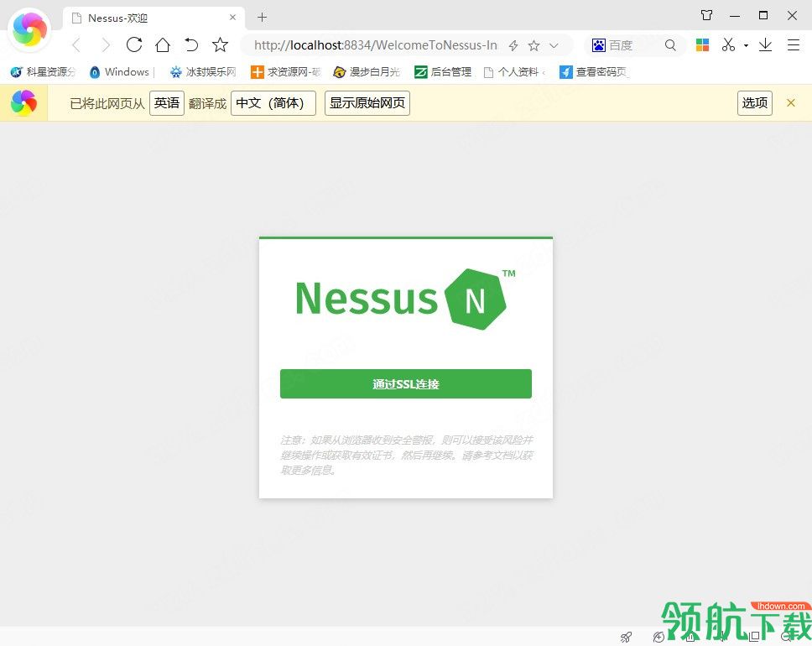This screenshot has height=646, width=812.
Task: Click the browser back arrow
Action: [x=76, y=45]
